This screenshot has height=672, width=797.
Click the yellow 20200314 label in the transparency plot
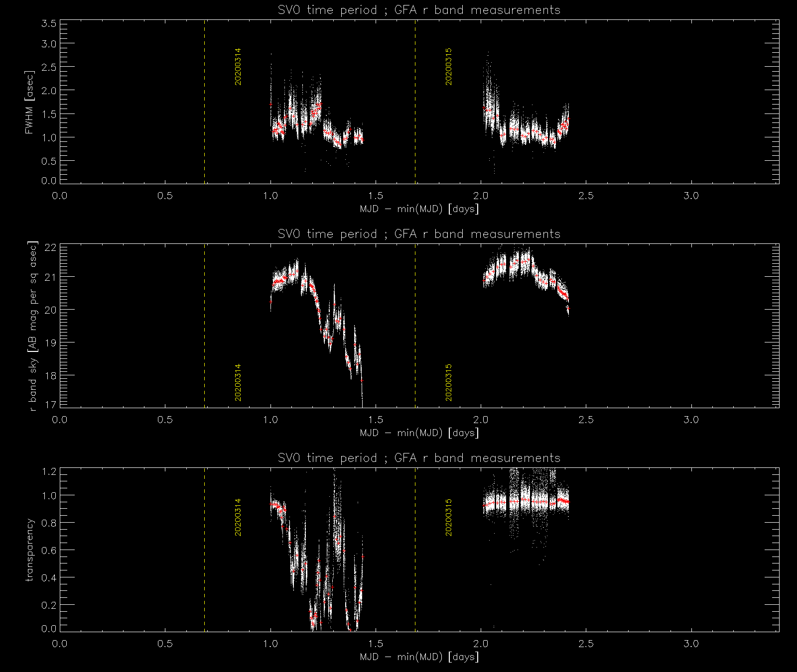click(x=238, y=517)
